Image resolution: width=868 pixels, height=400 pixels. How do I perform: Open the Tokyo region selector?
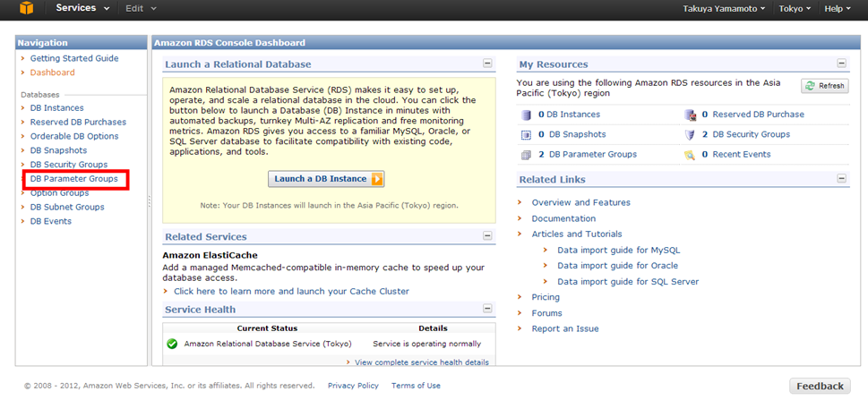[795, 9]
